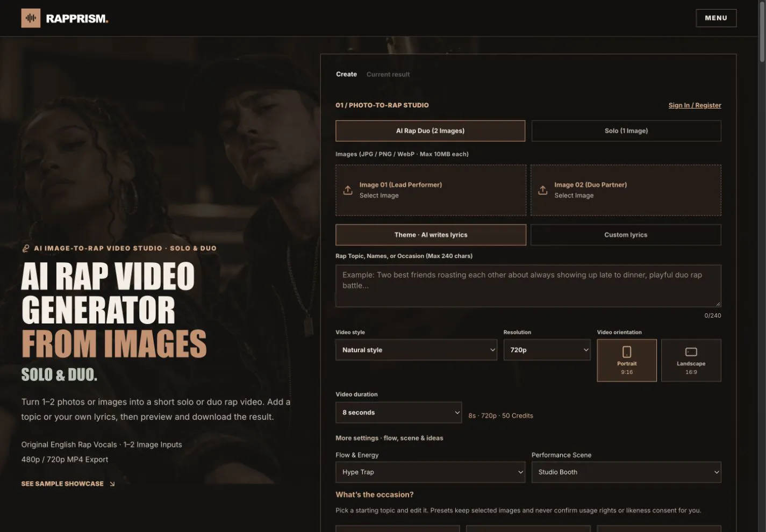The width and height of the screenshot is (766, 532).
Task: Open the Performance Scene dropdown
Action: point(626,472)
